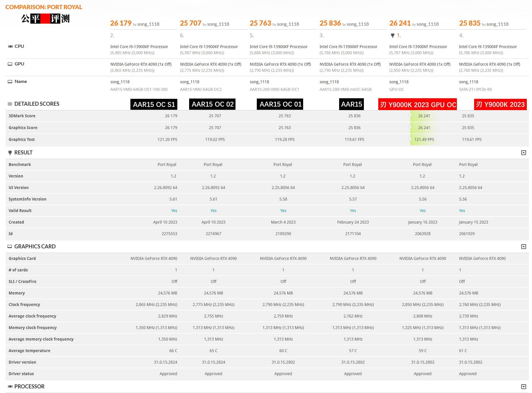Expand the PROCESSOR section
This screenshot has height=393, width=532.
[x=523, y=387]
